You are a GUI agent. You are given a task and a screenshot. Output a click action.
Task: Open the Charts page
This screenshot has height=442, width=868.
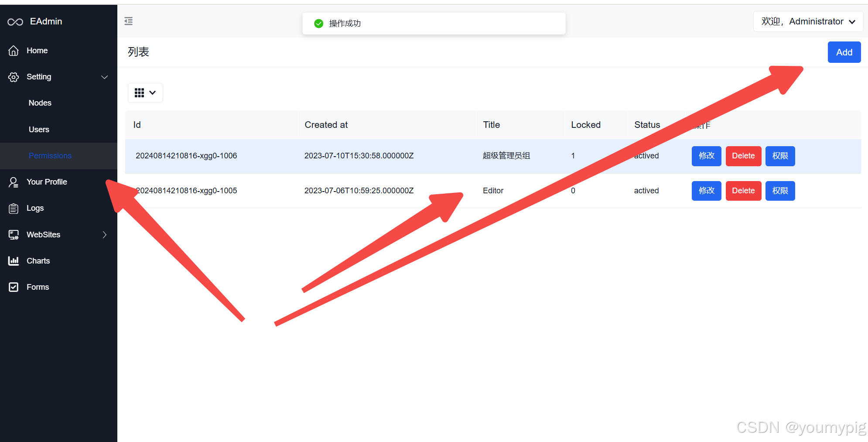click(58, 261)
